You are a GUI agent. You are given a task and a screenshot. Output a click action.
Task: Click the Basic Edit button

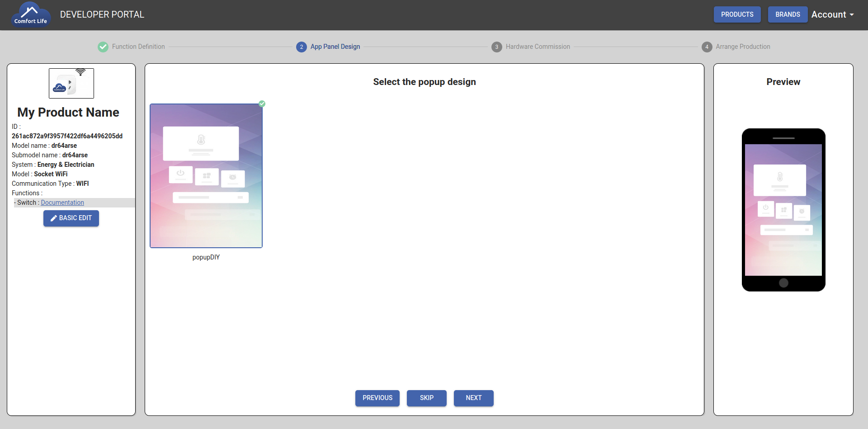point(71,218)
